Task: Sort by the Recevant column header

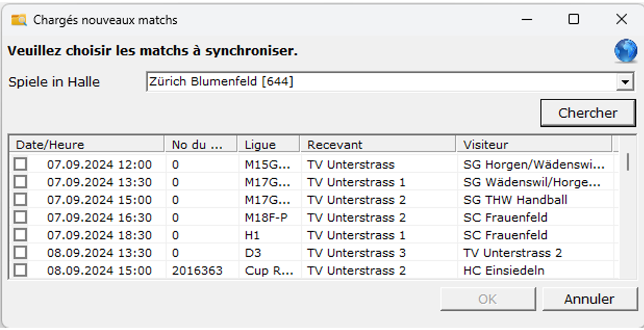Action: point(378,145)
